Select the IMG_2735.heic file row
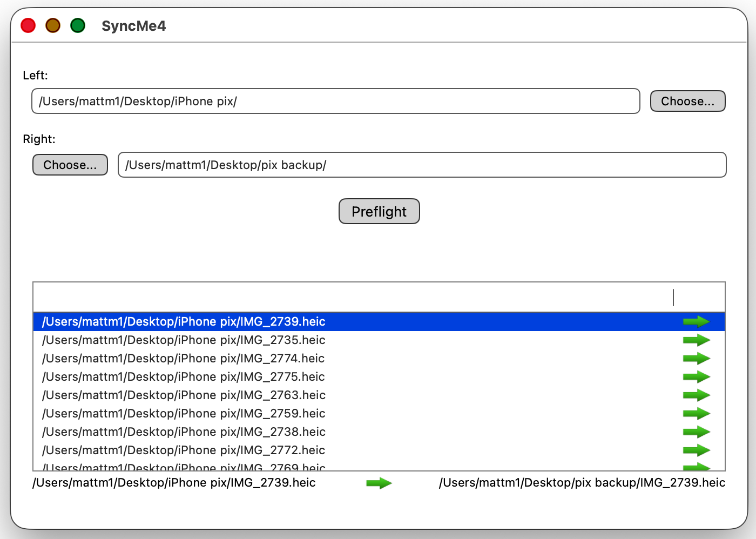The image size is (756, 539). point(184,340)
